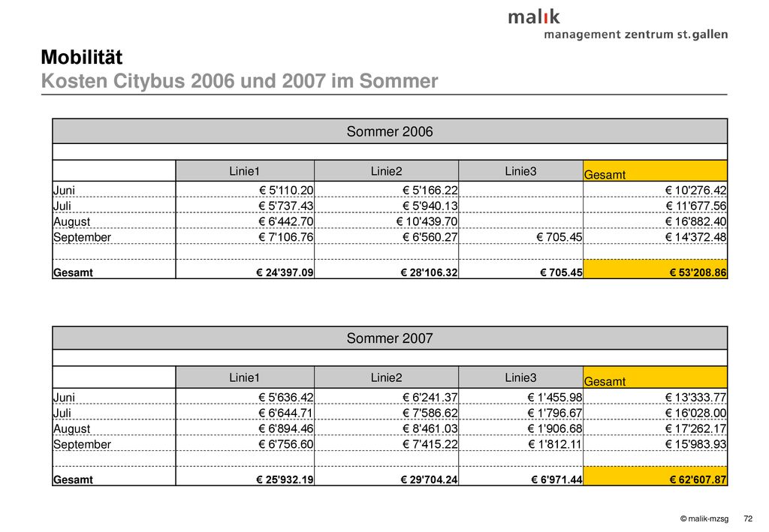The width and height of the screenshot is (769, 532).
Task: Click total € 11'677.56 for Juli 2006
Action: tap(696, 206)
